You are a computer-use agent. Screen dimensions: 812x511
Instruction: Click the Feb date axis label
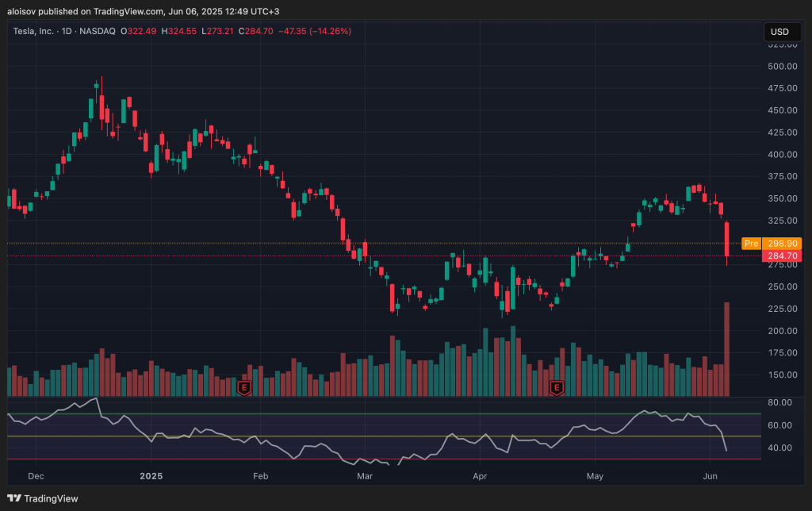click(260, 476)
